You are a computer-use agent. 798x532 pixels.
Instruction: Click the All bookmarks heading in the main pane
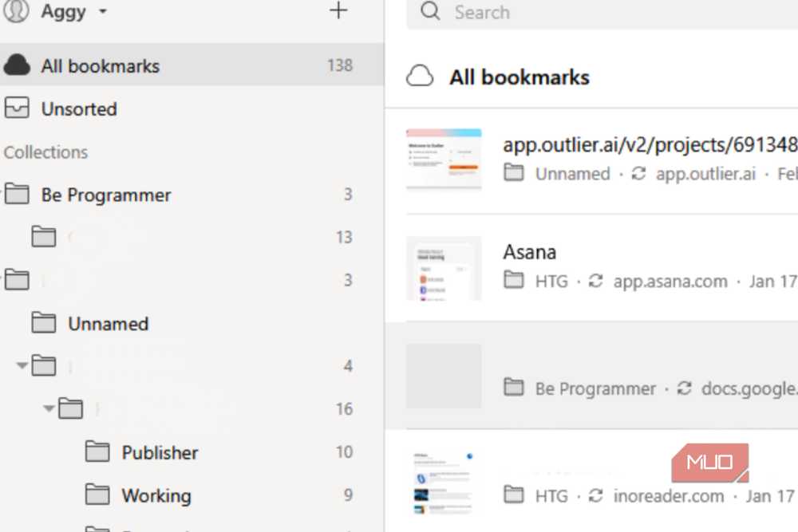(x=519, y=77)
